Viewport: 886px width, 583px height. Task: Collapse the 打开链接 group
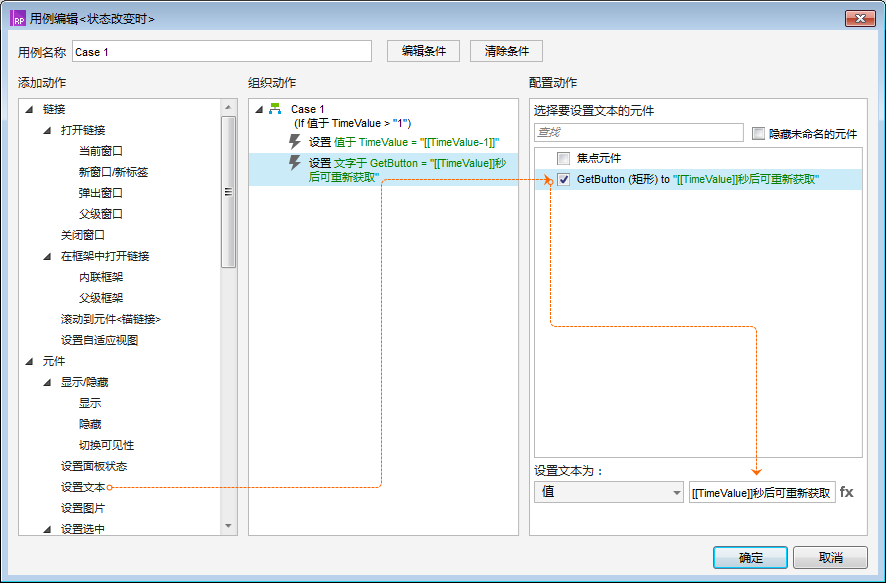pos(47,130)
